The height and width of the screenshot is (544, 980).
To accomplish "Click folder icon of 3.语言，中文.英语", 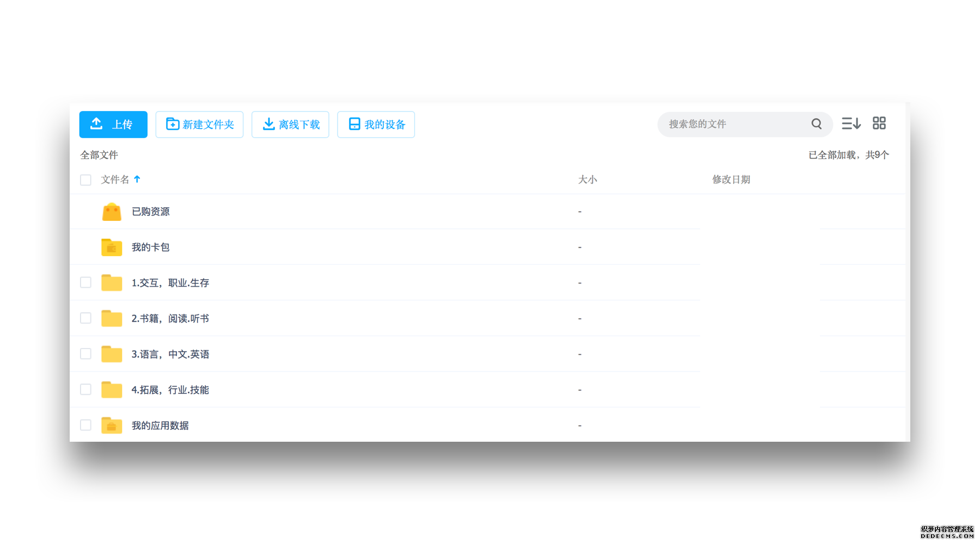I will coord(112,354).
